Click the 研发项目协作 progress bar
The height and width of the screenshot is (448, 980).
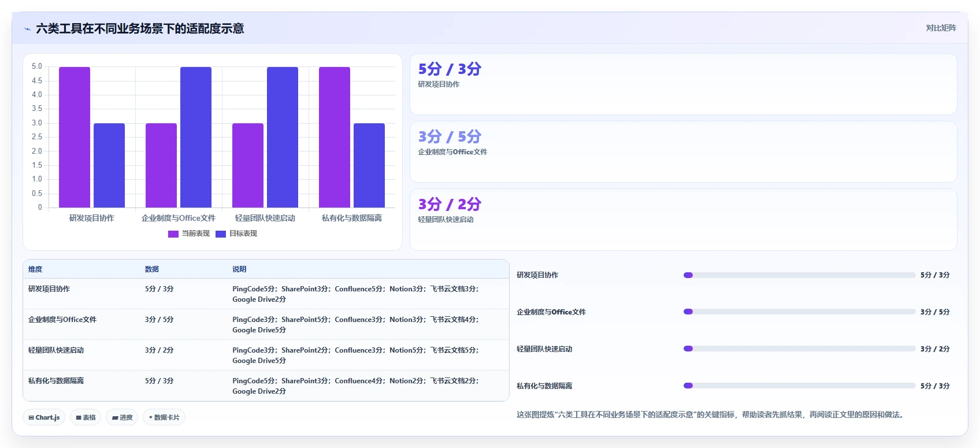pos(800,275)
